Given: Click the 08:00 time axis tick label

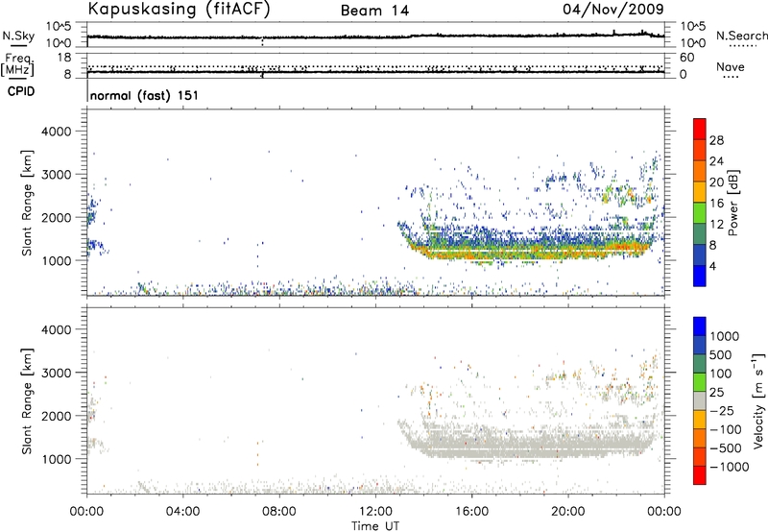Looking at the screenshot, I should (x=279, y=512).
